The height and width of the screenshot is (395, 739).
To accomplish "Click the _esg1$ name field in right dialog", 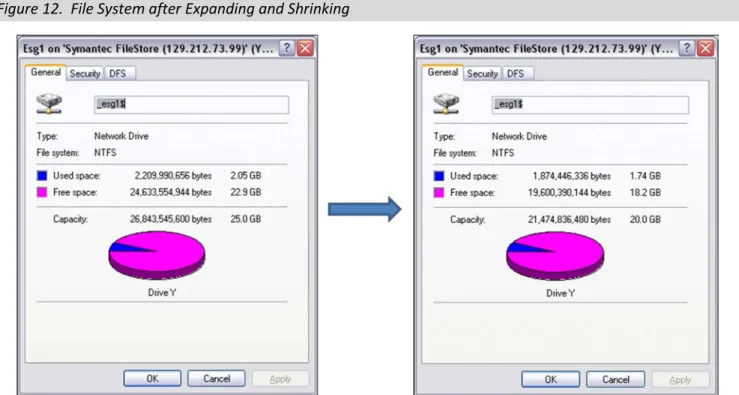I will click(590, 105).
